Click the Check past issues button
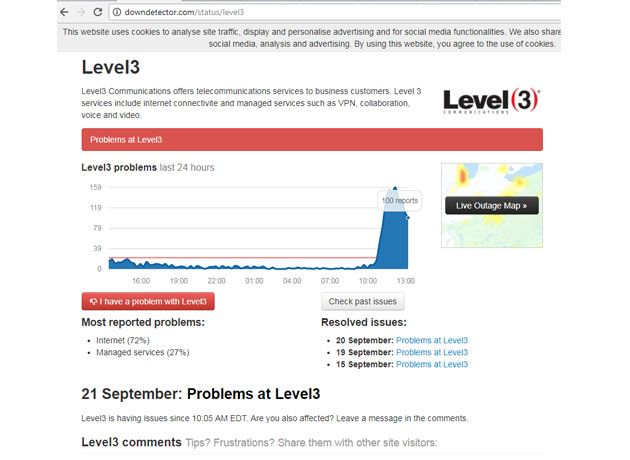Screen dimensions: 630x460 (362, 301)
